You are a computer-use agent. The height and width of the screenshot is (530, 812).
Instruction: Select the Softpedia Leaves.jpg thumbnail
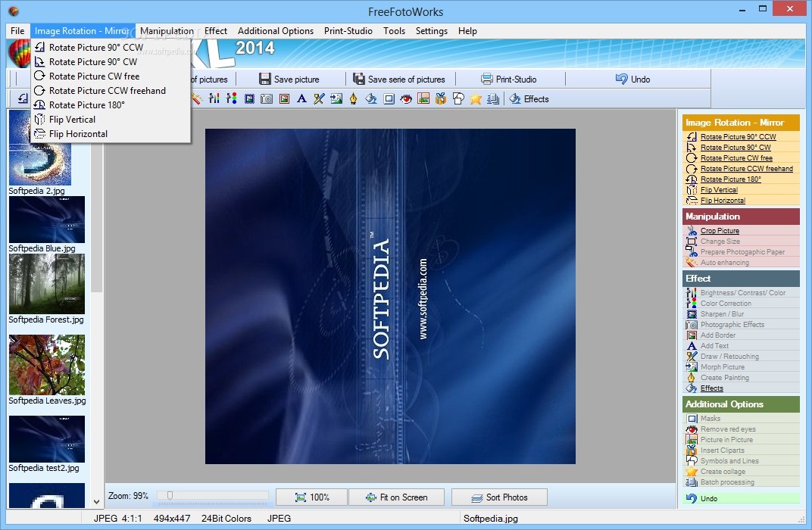(47, 365)
